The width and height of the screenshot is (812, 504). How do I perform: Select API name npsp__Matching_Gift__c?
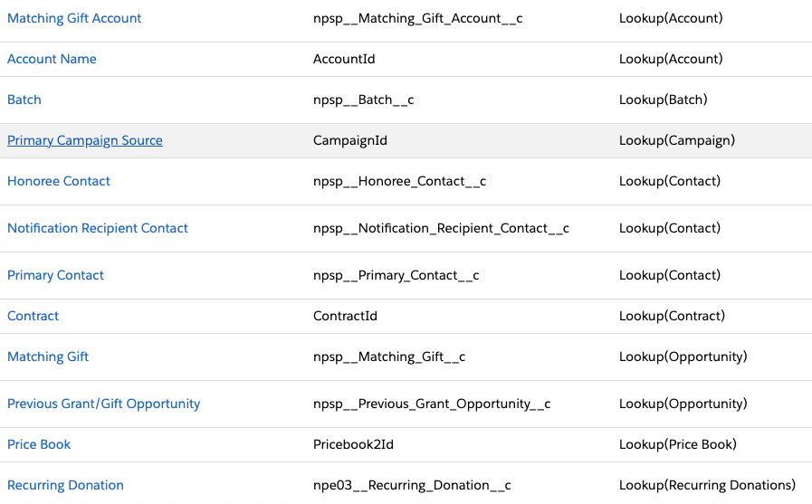click(x=389, y=357)
